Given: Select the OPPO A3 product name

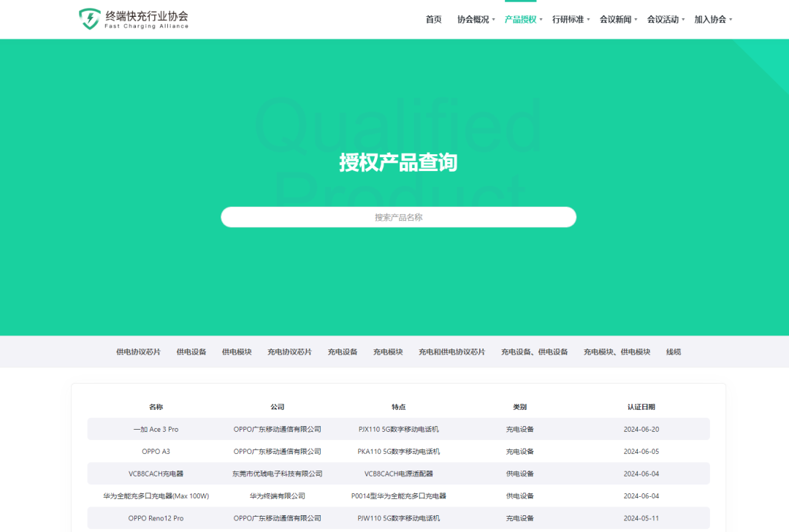Looking at the screenshot, I should [156, 452].
